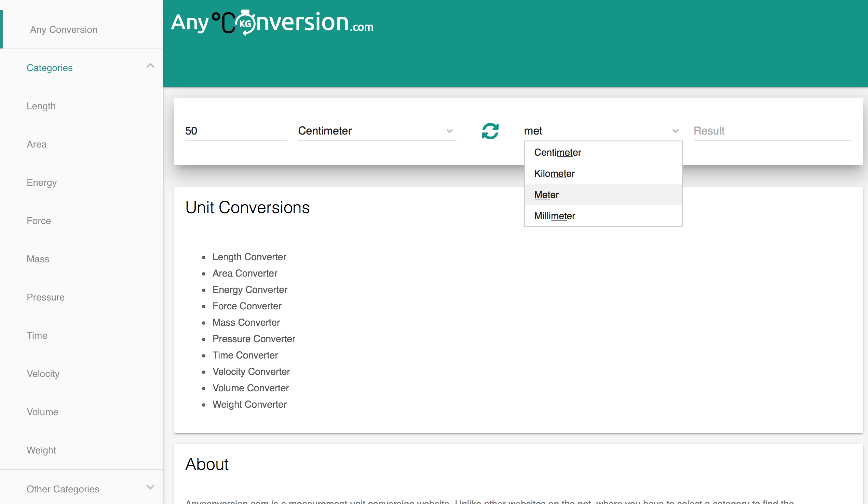Click the swap units refresh icon
The image size is (868, 504).
[x=490, y=131]
